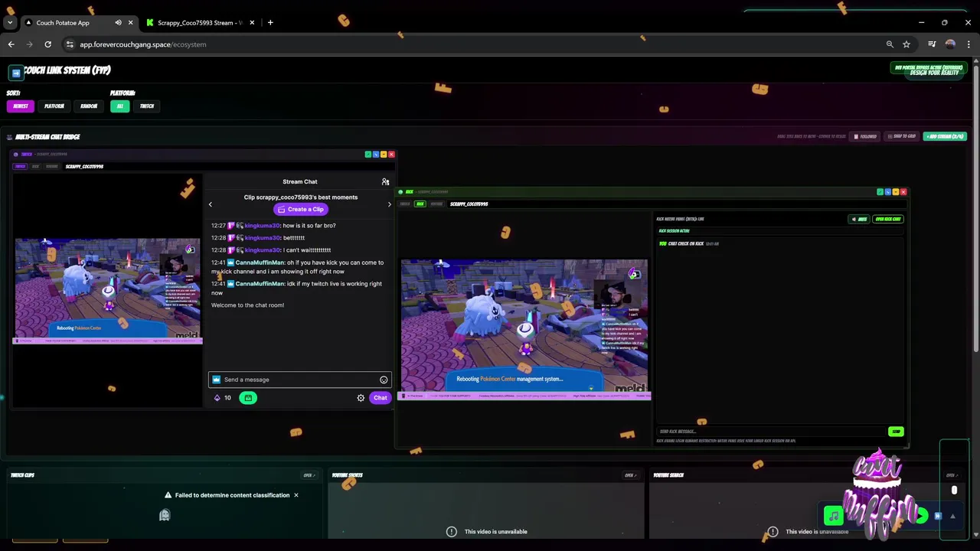This screenshot has width=980, height=551.
Task: Click the blue button on Twitch panel title bar
Action: click(x=376, y=155)
